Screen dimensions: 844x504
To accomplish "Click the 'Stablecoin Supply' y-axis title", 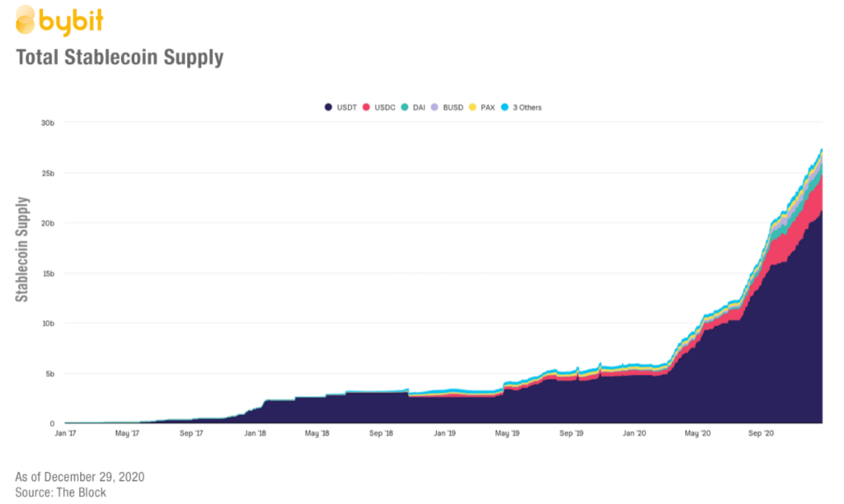I will point(21,249).
